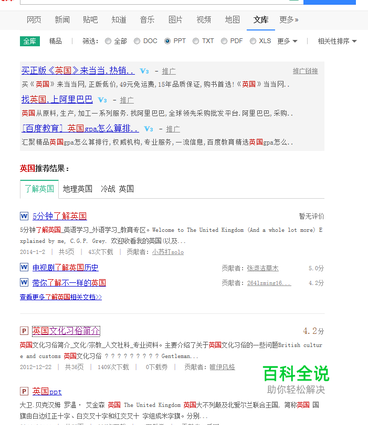
Task: Switch to the 新闻 tab
Action: pyautogui.click(x=62, y=20)
